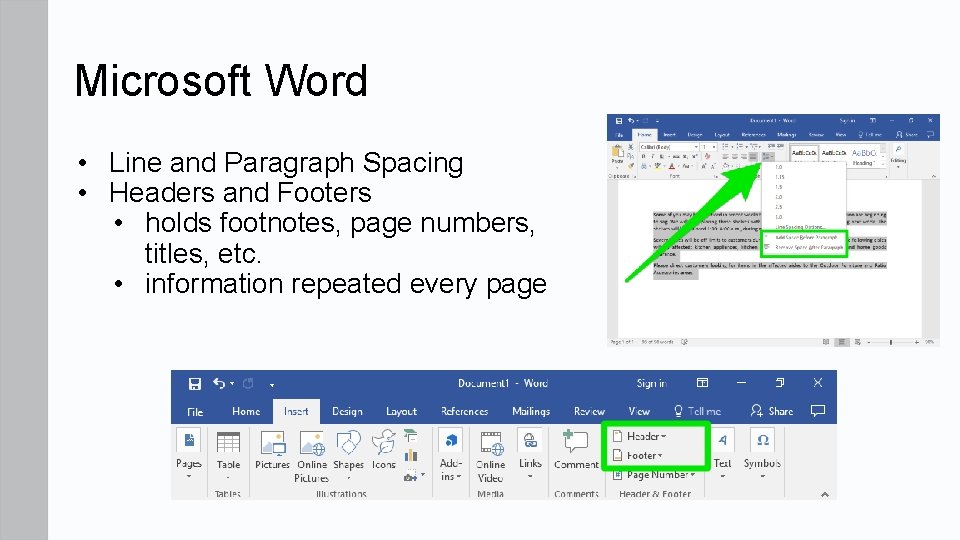Click Format Painter brush in small Word window
960x540 pixels.
tap(631, 166)
